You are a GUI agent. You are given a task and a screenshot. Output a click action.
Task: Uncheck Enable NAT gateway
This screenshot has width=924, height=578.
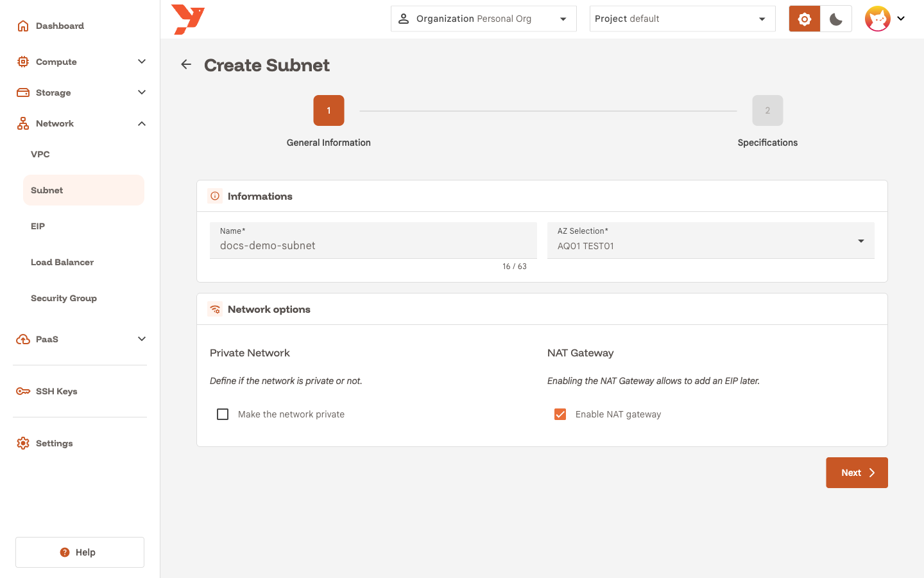560,414
